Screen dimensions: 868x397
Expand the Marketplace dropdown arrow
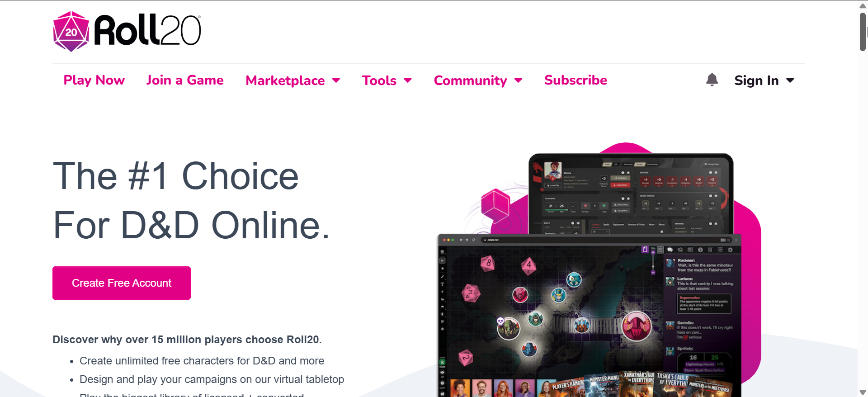pyautogui.click(x=336, y=80)
